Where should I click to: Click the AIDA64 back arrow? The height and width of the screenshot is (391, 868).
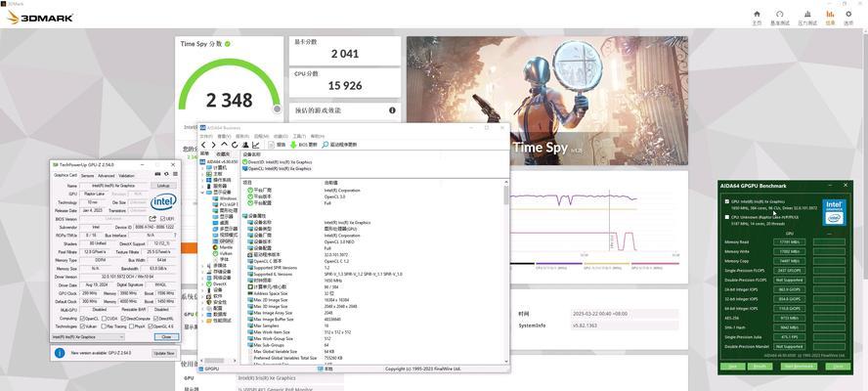tap(203, 145)
